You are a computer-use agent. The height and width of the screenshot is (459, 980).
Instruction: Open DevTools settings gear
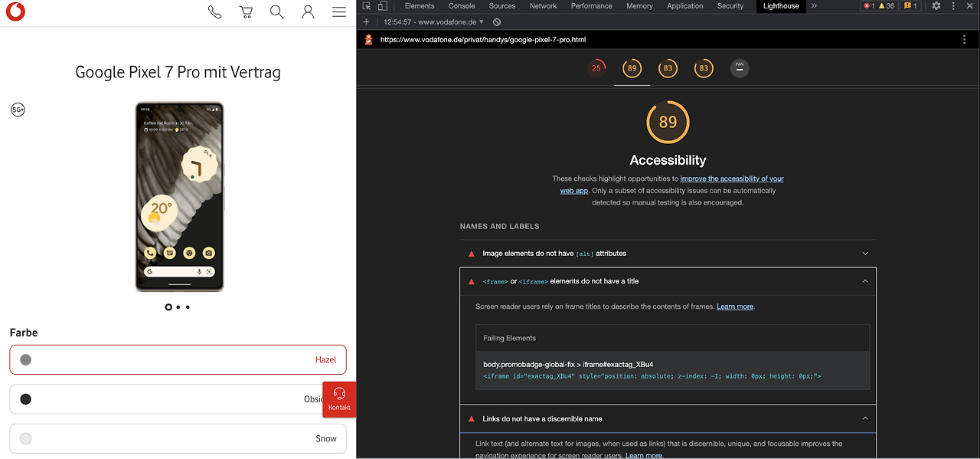[x=936, y=5]
